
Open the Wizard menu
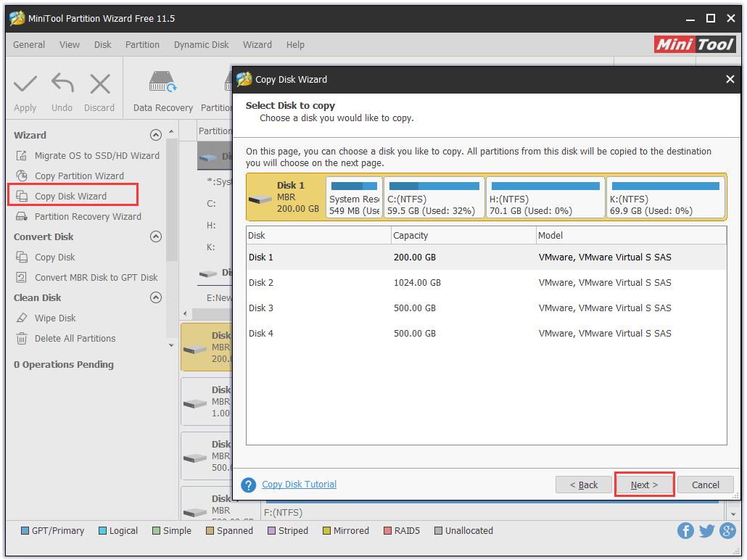(x=257, y=45)
